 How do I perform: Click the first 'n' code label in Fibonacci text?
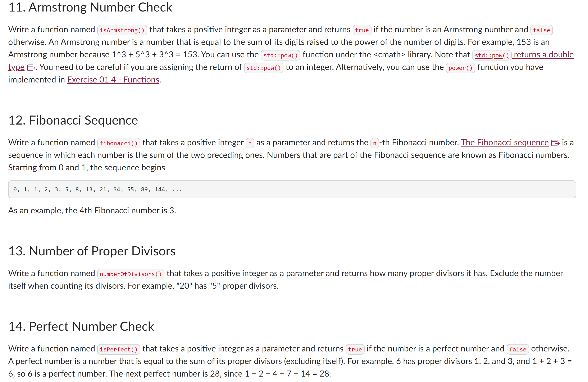(250, 143)
